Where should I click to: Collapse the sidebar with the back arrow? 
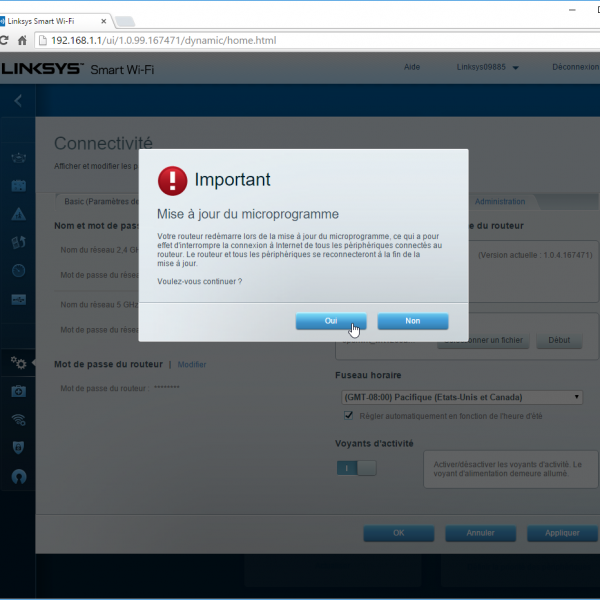click(x=18, y=100)
